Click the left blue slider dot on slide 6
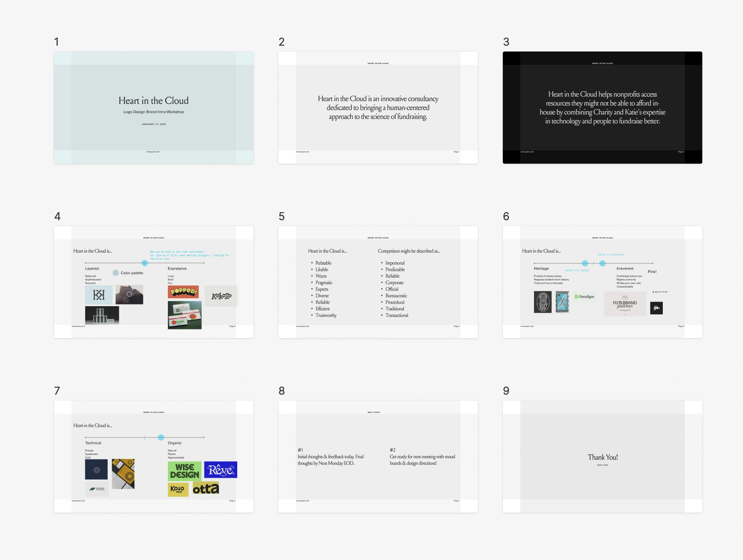743x560 pixels. 585,263
